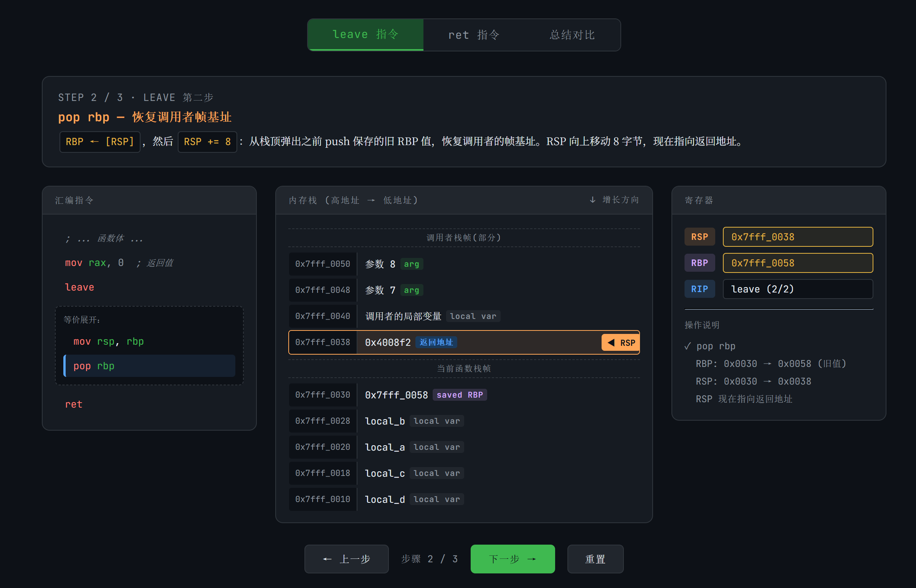
Task: Click the RSP value field 0x7fff_0038
Action: [x=797, y=237]
